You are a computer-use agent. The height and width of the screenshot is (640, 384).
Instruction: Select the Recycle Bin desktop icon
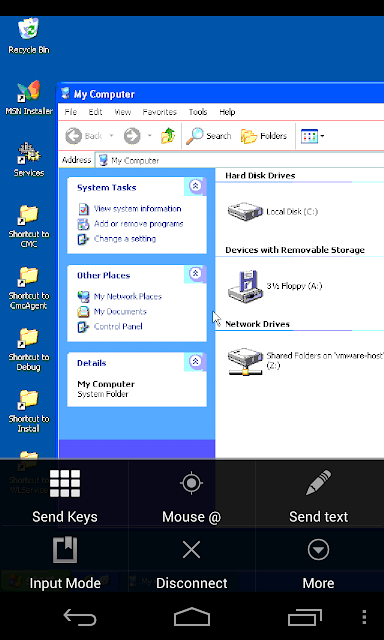(x=29, y=36)
